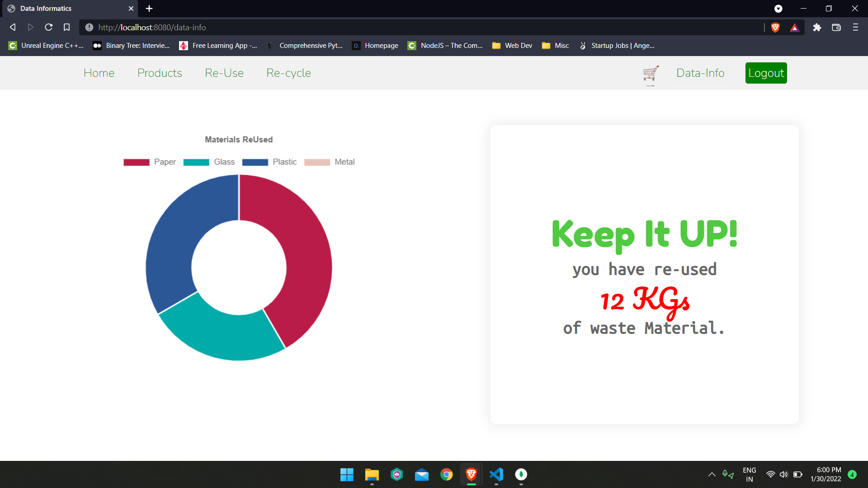The image size is (868, 488).
Task: Click the green Logout button
Action: 766,73
